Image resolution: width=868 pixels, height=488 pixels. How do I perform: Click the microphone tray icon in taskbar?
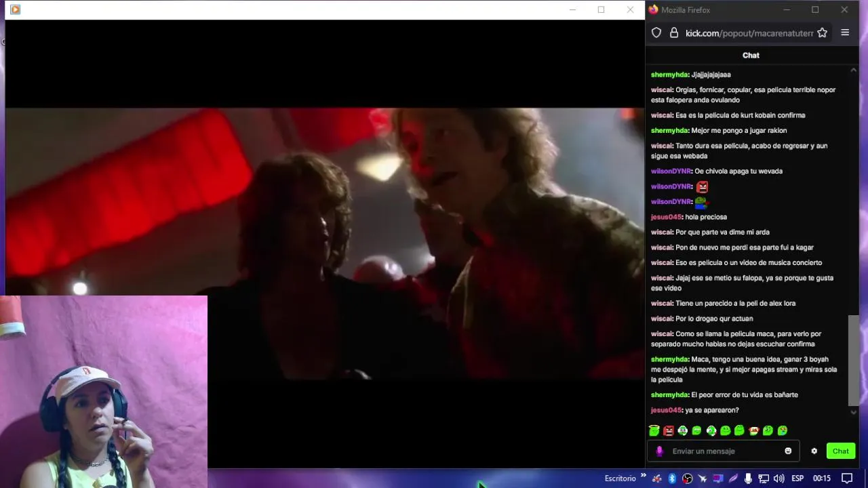(x=748, y=479)
